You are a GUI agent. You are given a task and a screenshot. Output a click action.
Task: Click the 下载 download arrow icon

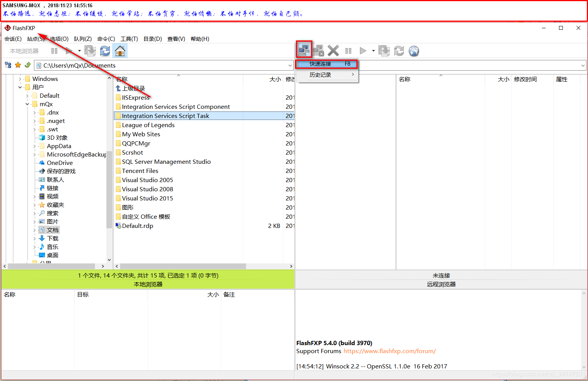[x=42, y=238]
